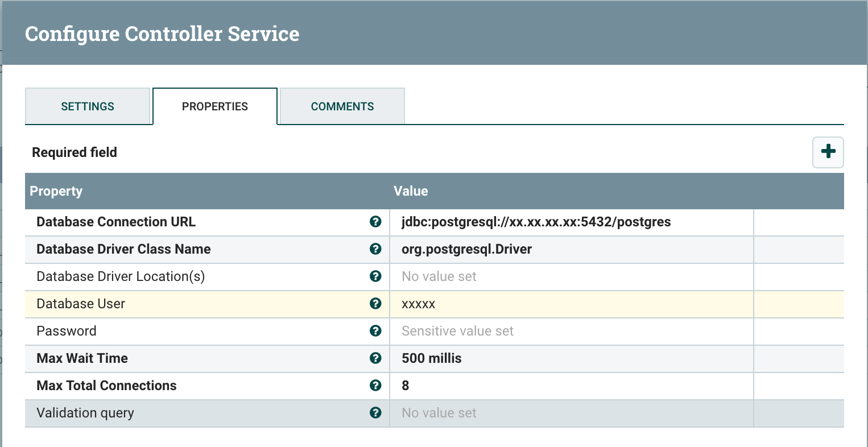
Task: Open the COMMENTS tab
Action: click(341, 106)
